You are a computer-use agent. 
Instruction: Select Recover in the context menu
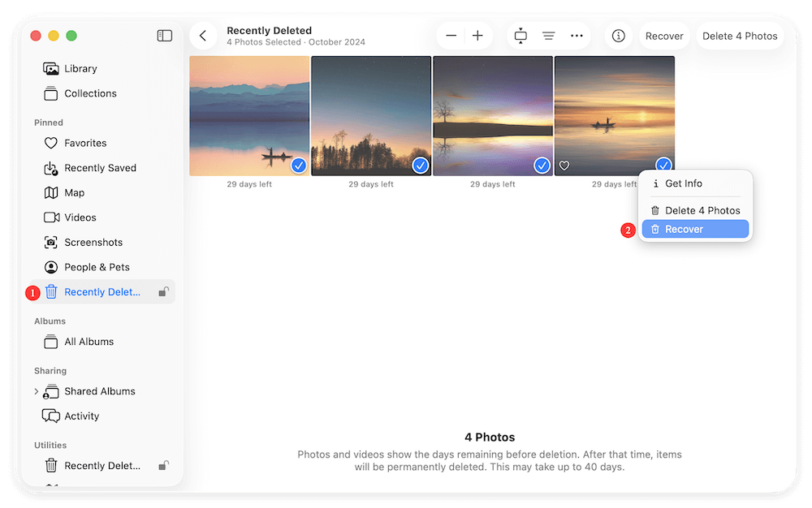click(x=695, y=230)
